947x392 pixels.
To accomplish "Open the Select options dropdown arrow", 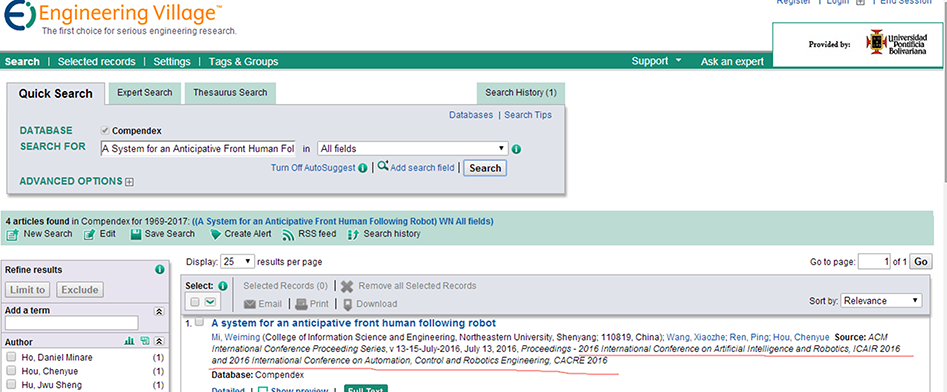I will coord(210,301).
